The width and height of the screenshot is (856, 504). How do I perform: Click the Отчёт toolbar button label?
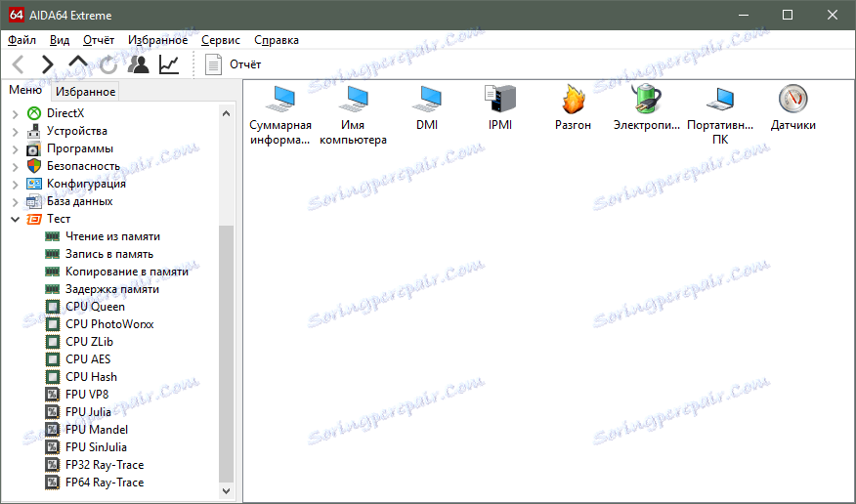click(245, 64)
